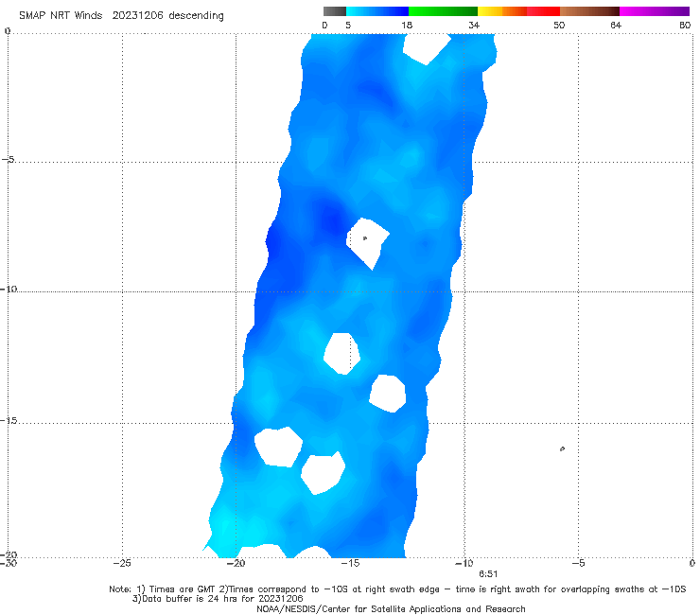Click the yellow-orange segment of the color bar

click(502, 11)
